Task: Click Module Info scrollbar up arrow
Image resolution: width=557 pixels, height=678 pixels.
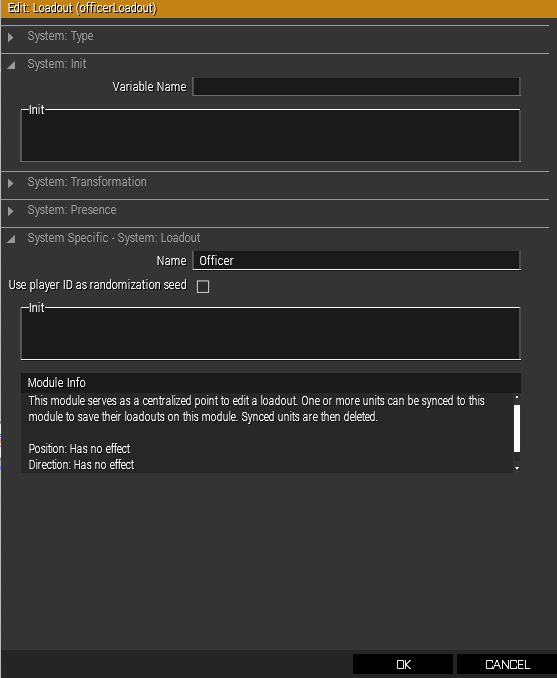Action: tap(517, 397)
